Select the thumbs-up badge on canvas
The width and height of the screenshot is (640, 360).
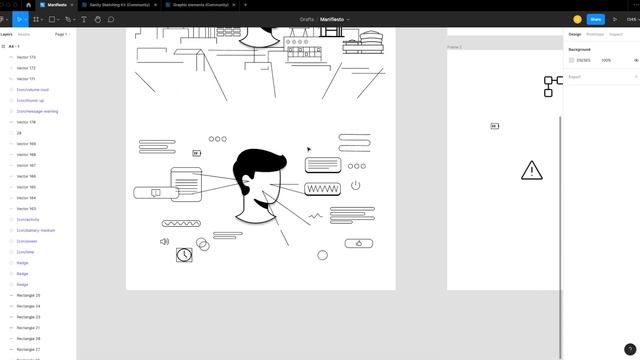pyautogui.click(x=359, y=244)
